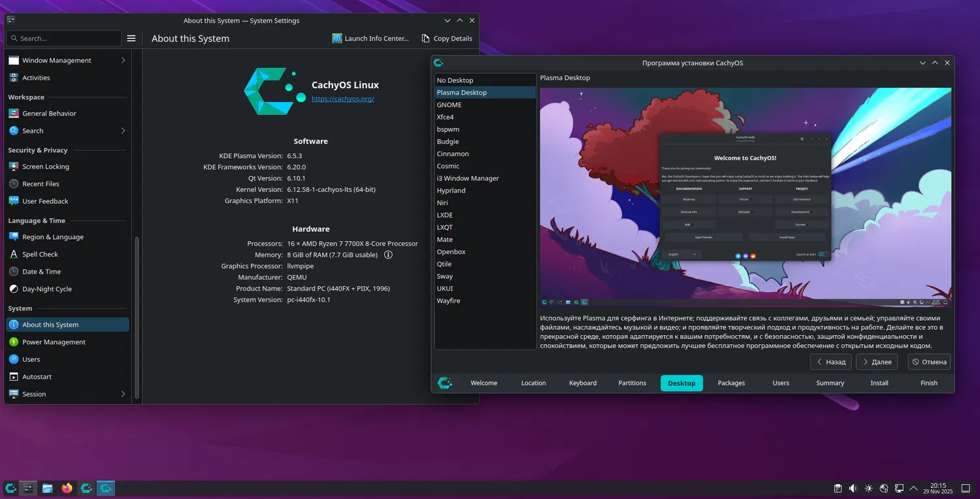Switch to the highlighted CachyOS installer taskbar entry
Screen dimensions: 980x499
click(106, 488)
